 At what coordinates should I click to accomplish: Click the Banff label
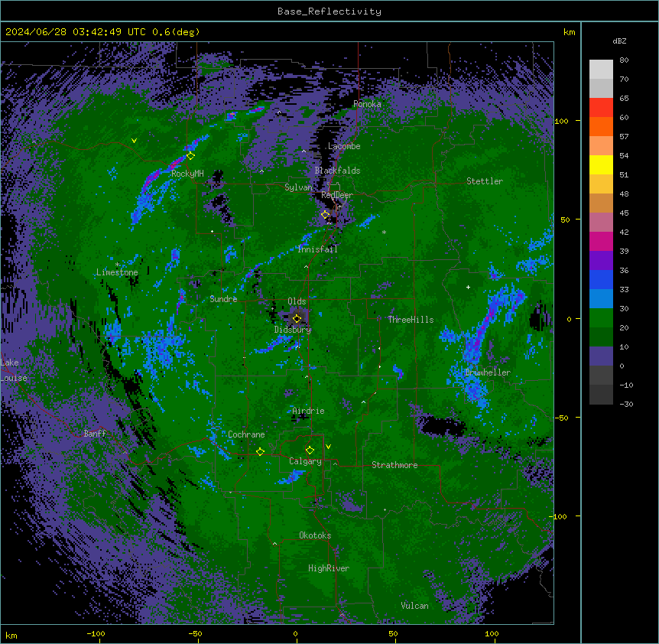pyautogui.click(x=95, y=434)
